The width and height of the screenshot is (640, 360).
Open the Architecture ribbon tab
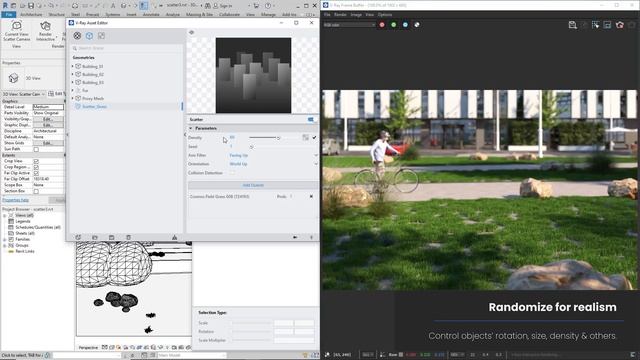click(x=31, y=14)
